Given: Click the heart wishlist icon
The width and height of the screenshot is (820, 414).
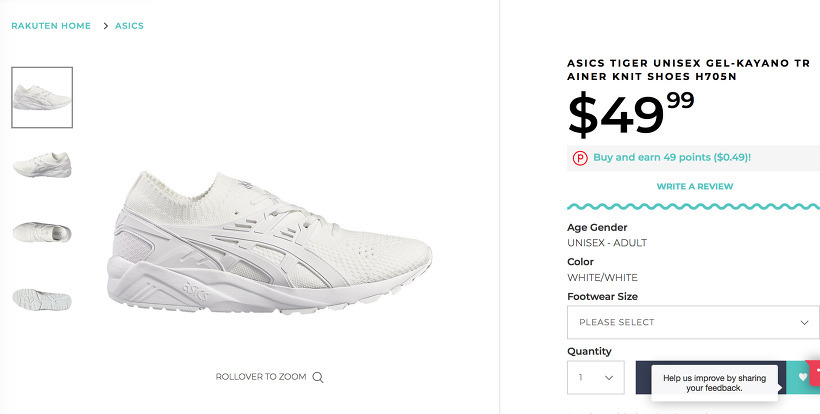Looking at the screenshot, I should (x=801, y=377).
